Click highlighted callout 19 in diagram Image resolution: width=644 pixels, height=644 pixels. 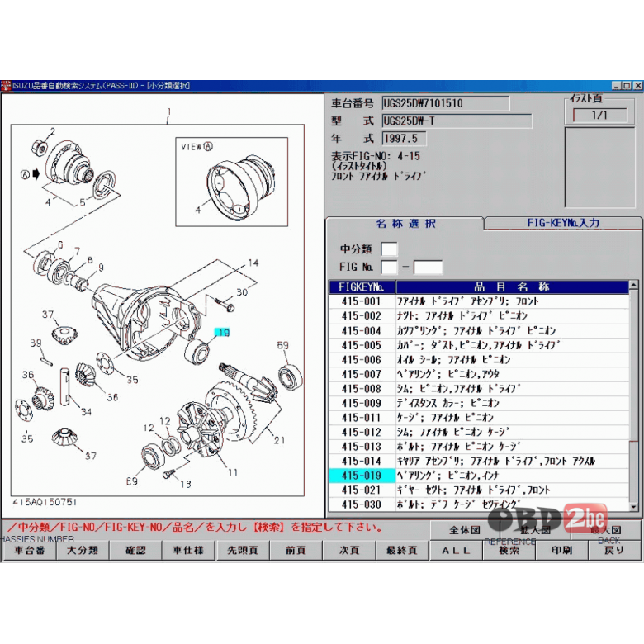click(222, 333)
